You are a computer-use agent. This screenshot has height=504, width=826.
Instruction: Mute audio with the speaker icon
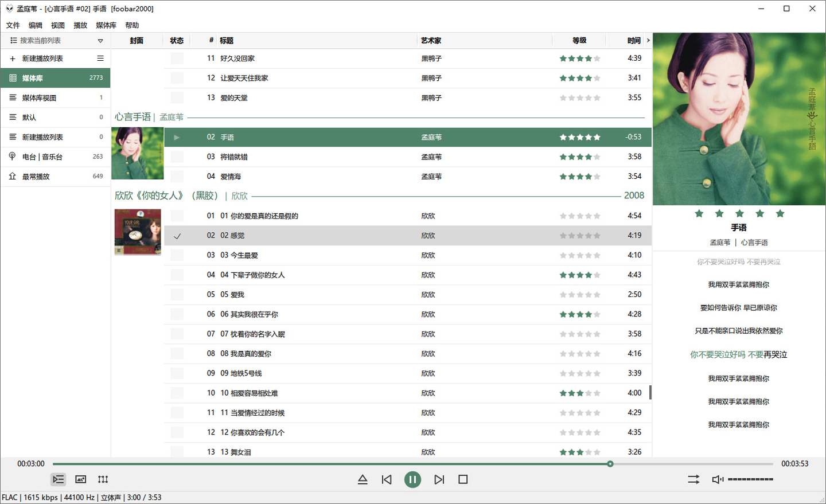click(717, 479)
